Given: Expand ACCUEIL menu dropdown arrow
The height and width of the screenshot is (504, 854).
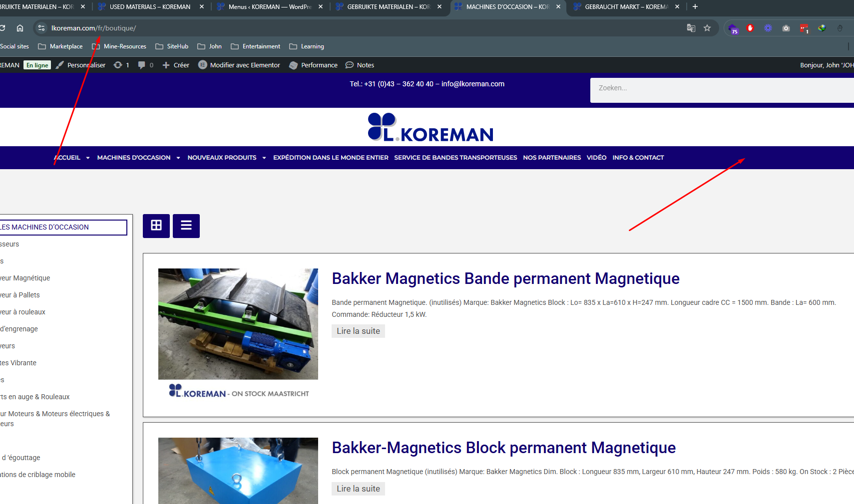Looking at the screenshot, I should coord(88,158).
